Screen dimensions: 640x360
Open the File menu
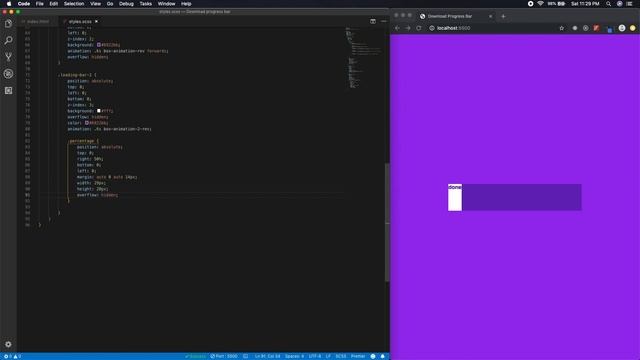pos(40,4)
